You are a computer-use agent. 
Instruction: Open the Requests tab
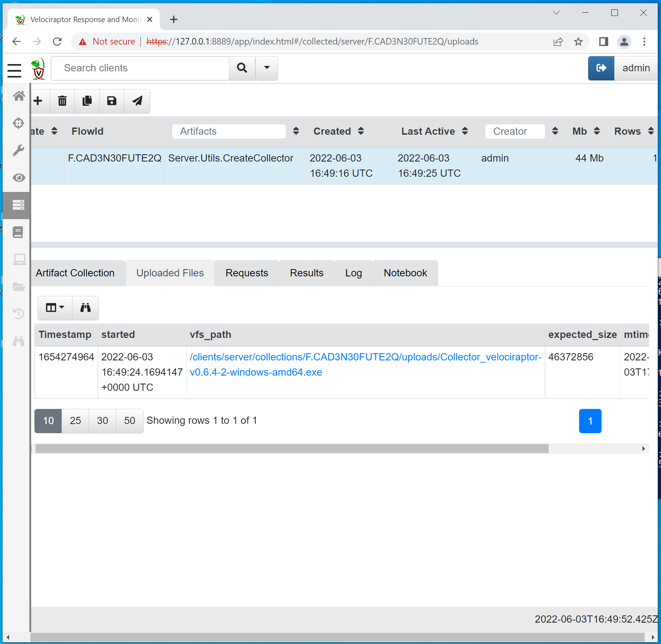[x=247, y=273]
